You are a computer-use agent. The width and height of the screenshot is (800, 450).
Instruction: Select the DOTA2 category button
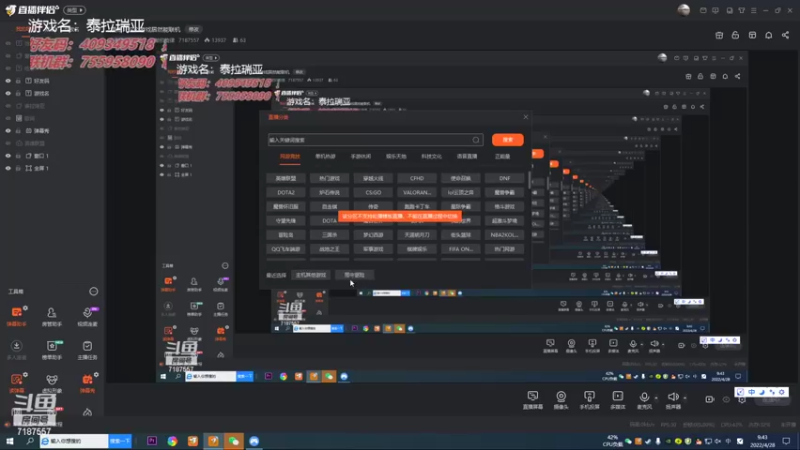click(286, 193)
